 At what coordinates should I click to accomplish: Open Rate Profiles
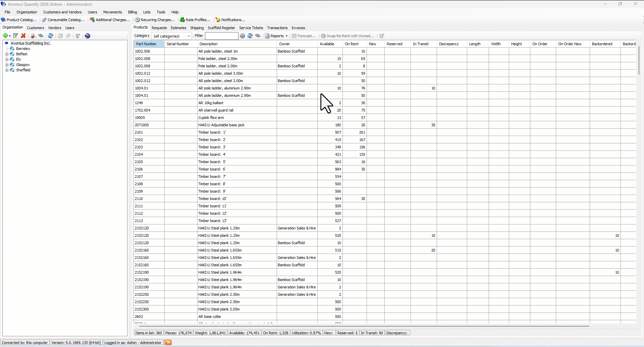click(x=195, y=20)
